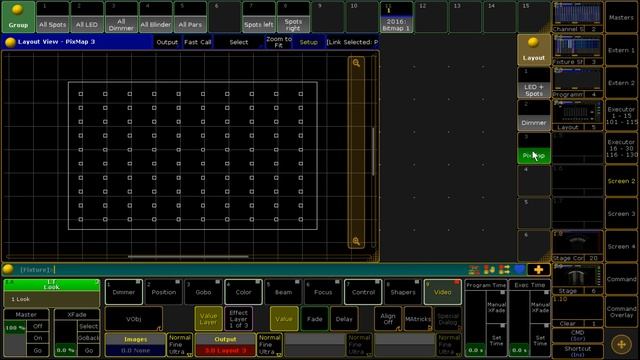Click the command line input field

coord(241,269)
